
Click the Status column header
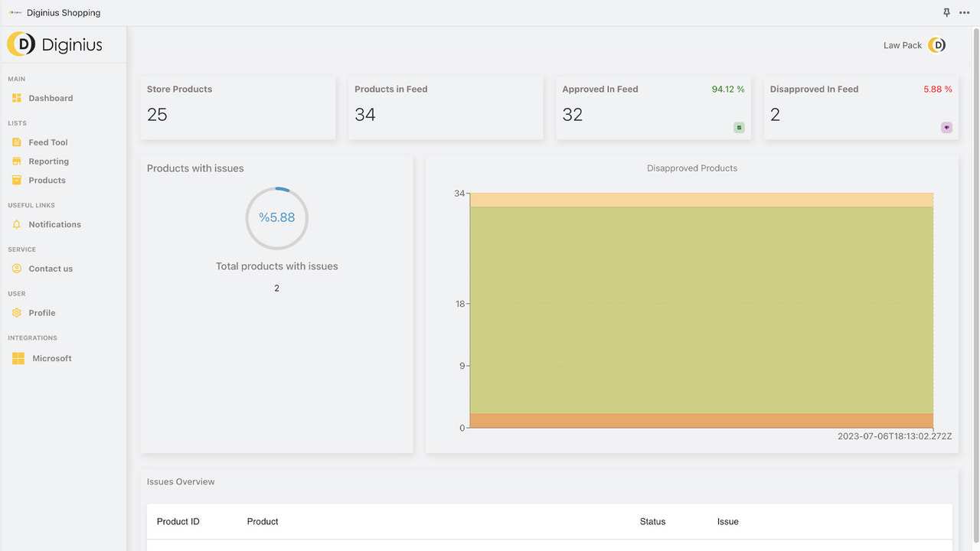click(x=652, y=521)
